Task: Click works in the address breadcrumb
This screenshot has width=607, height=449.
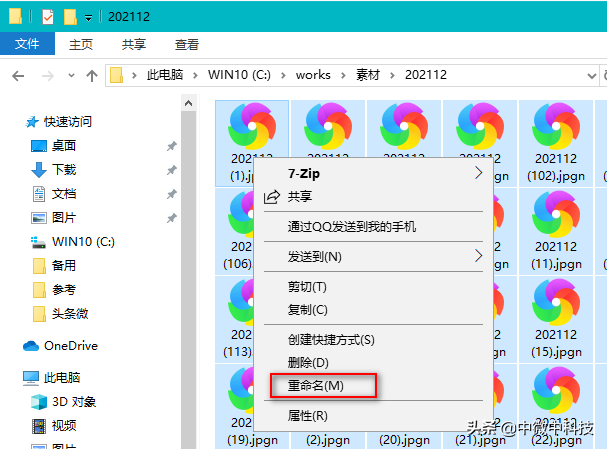Action: (x=313, y=74)
